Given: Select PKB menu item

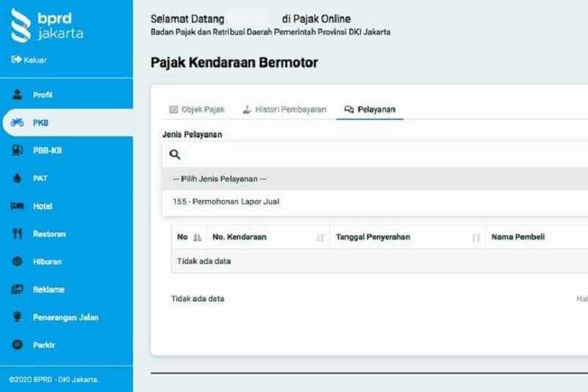Looking at the screenshot, I should point(68,123).
